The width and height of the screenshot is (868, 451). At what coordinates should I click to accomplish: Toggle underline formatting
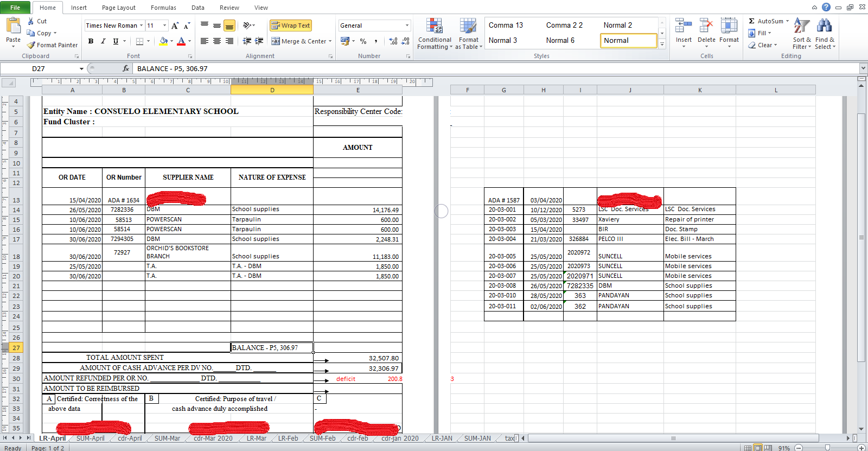coord(116,41)
